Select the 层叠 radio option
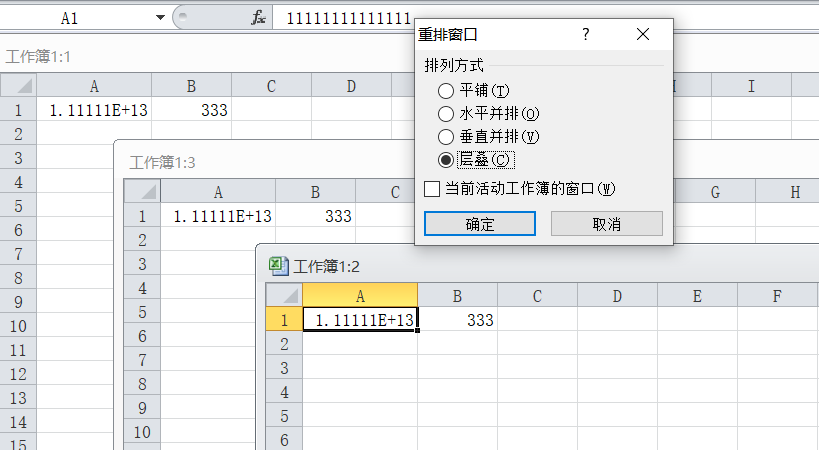Screen dimensions: 819x450 (x=446, y=159)
